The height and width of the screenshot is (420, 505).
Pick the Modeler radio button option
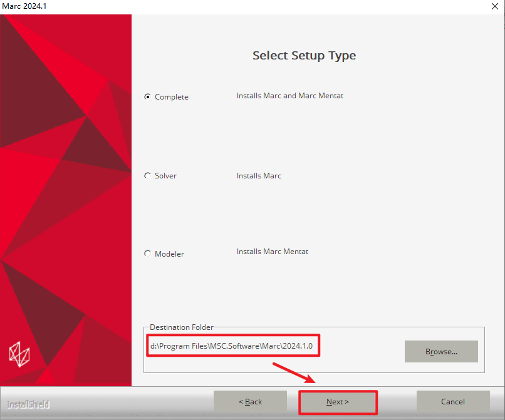[x=148, y=254]
